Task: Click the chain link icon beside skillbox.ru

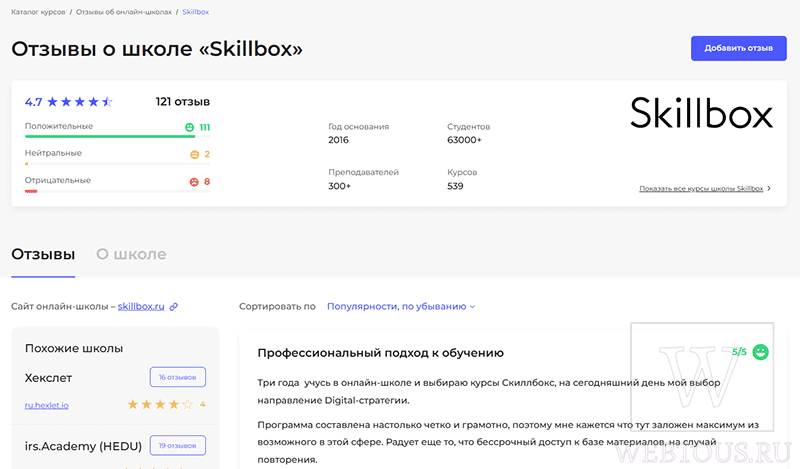Action: [173, 307]
